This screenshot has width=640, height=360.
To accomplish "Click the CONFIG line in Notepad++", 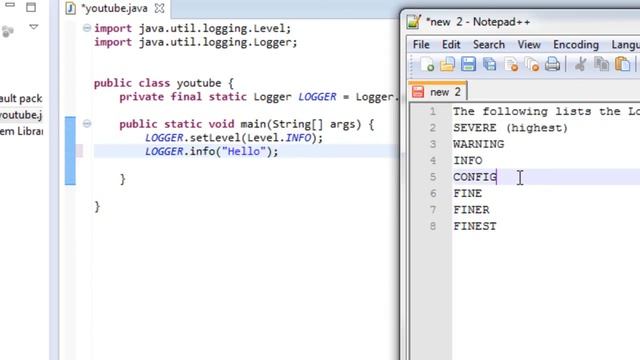I will [475, 177].
